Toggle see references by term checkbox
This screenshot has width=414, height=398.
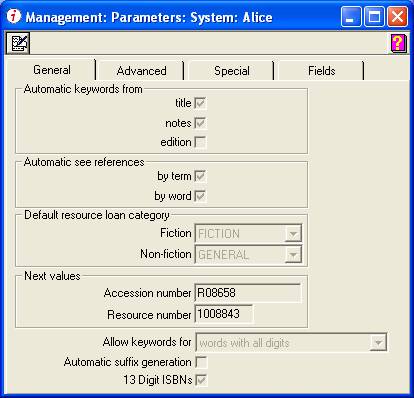click(x=200, y=176)
